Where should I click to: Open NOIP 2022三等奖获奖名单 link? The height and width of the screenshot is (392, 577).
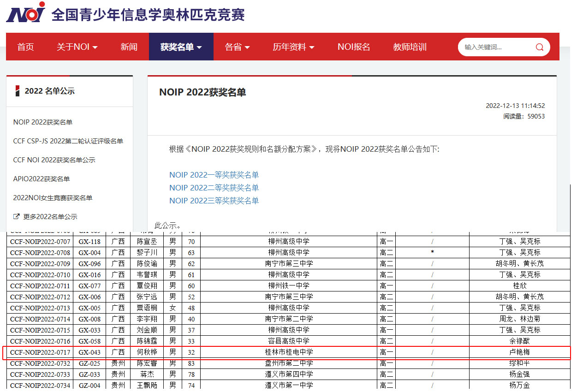214,201
